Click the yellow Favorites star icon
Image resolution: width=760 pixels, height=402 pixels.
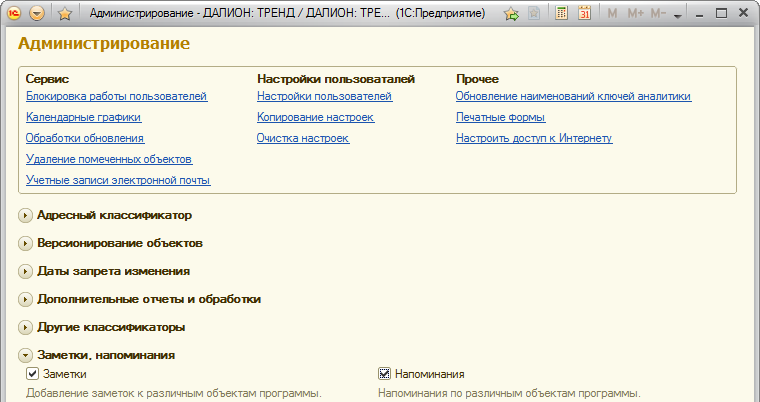point(64,14)
